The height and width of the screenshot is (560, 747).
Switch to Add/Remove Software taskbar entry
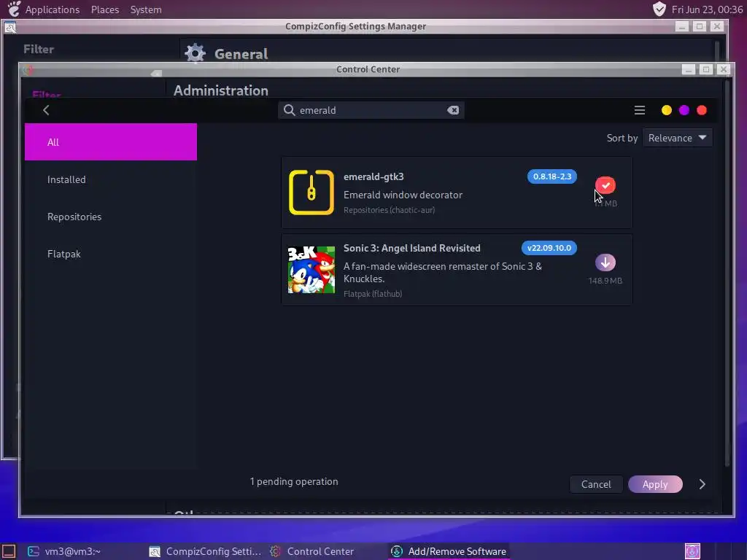[x=449, y=551]
